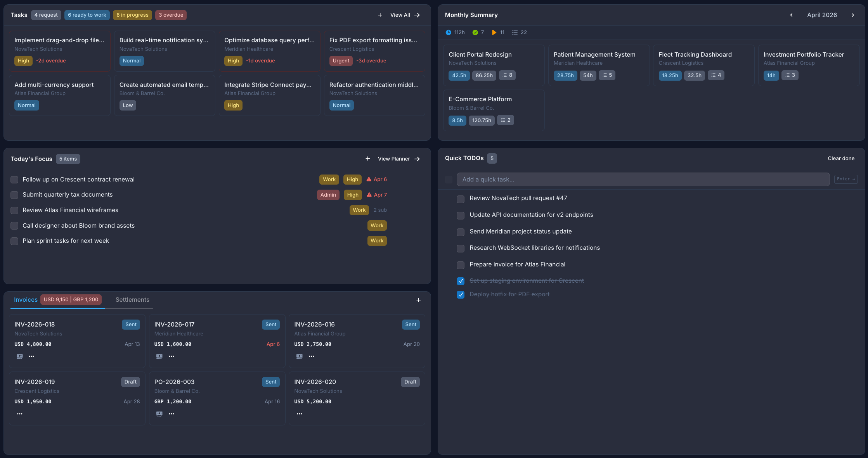This screenshot has height=458, width=868.
Task: Click the green completed checkmark icon
Action: click(x=475, y=33)
